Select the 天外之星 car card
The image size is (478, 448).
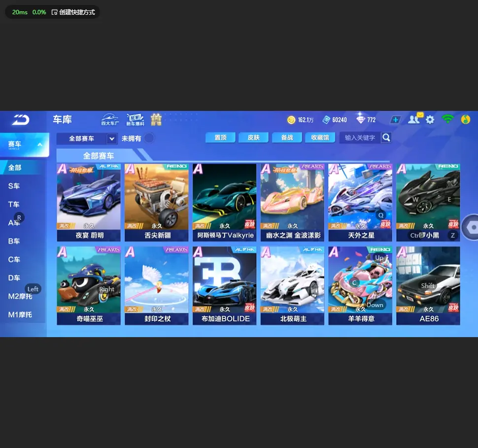360,203
